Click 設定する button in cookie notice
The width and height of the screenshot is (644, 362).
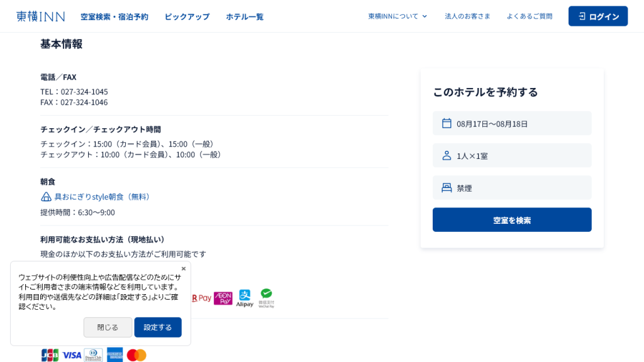pyautogui.click(x=158, y=327)
